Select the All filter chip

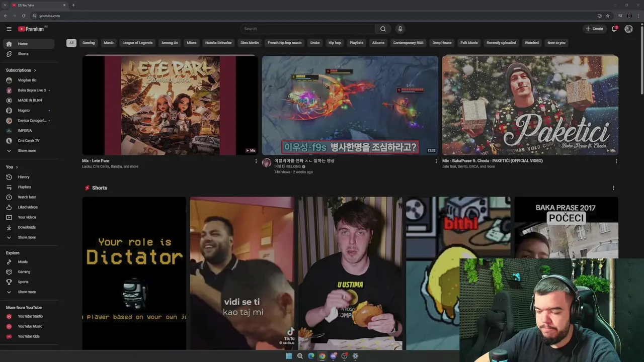pyautogui.click(x=71, y=43)
